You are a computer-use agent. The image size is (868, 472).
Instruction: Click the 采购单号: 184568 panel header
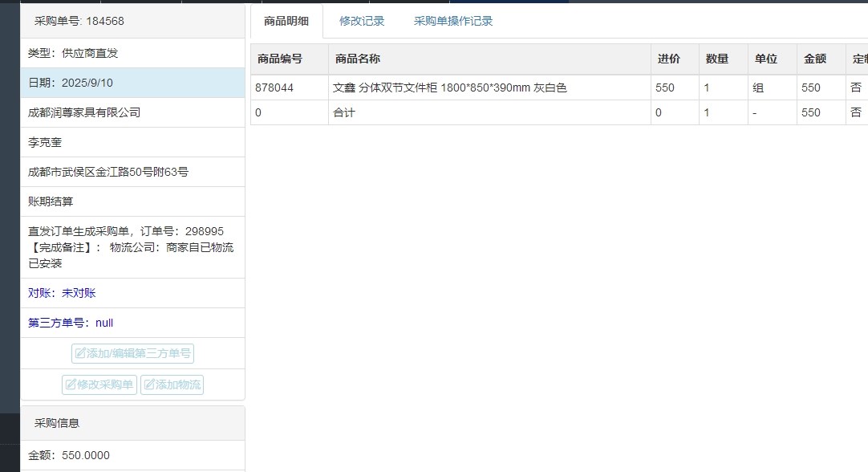[x=79, y=22]
